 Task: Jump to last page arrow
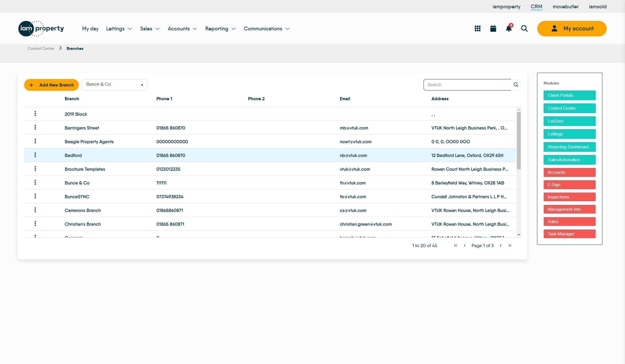(x=510, y=245)
